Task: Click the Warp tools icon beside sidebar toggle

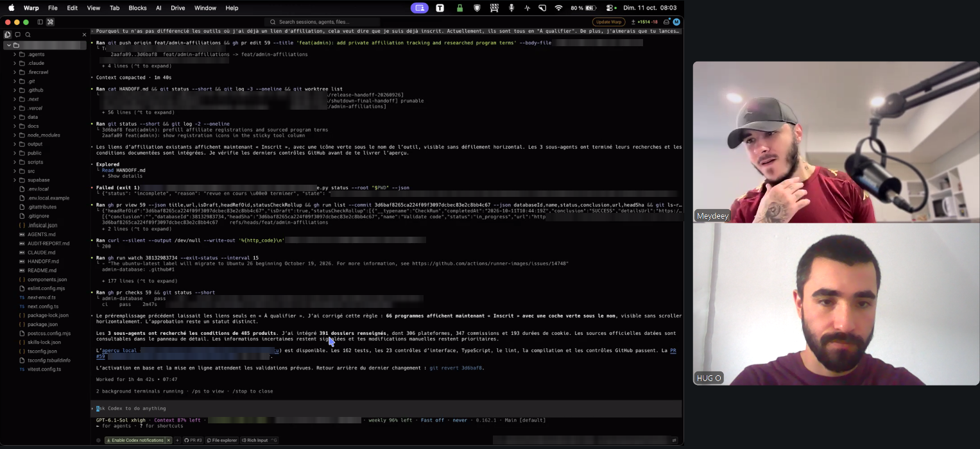Action: [50, 22]
